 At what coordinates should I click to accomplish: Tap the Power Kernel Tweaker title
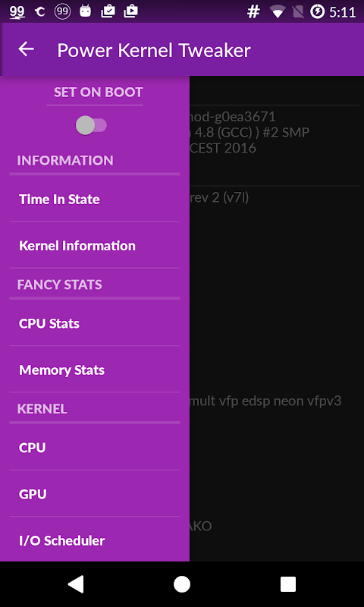click(x=154, y=50)
